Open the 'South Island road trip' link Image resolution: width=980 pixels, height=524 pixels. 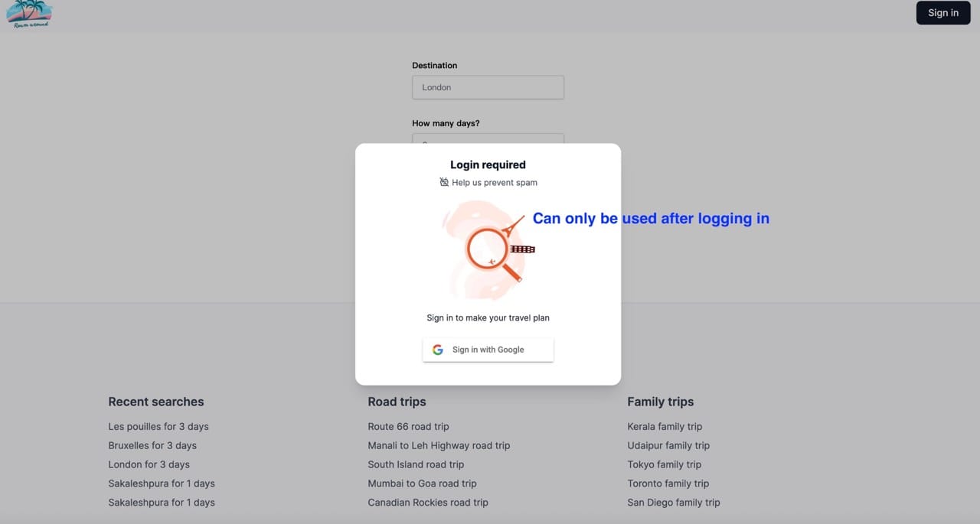tap(416, 464)
